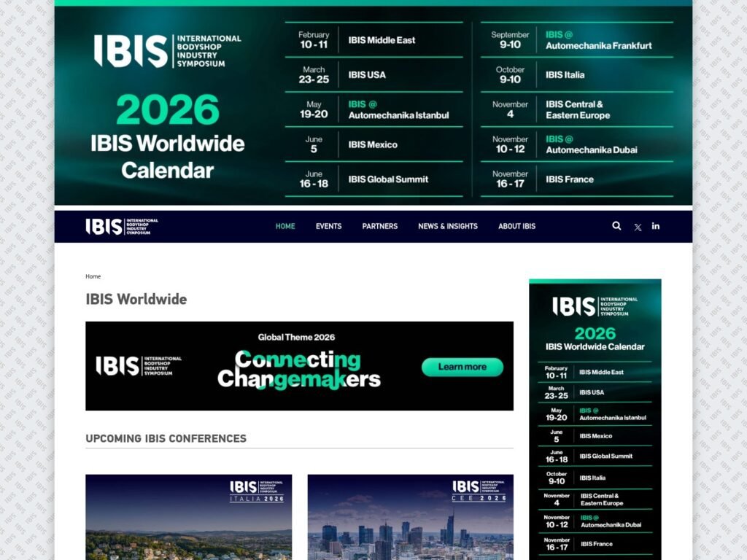
Task: Open IBIS X (Twitter) profile icon
Action: (x=638, y=227)
